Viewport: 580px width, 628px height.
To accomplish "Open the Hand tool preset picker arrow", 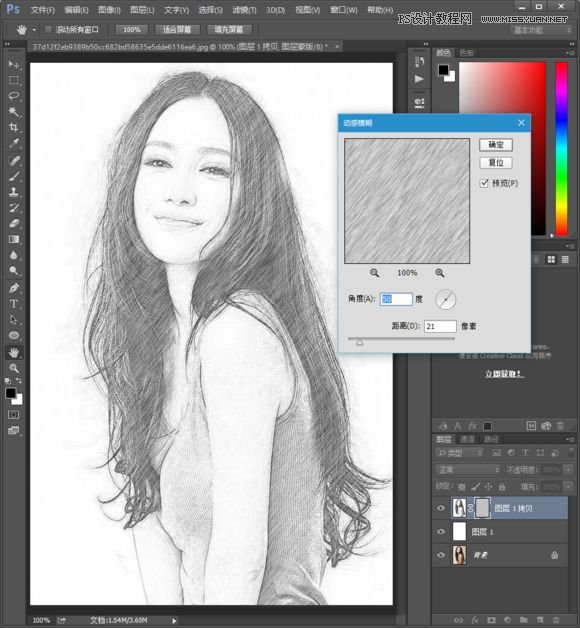I will 34,30.
